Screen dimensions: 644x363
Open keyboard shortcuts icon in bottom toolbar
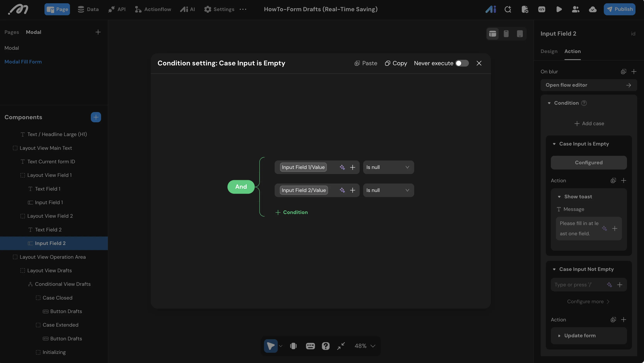(310, 346)
